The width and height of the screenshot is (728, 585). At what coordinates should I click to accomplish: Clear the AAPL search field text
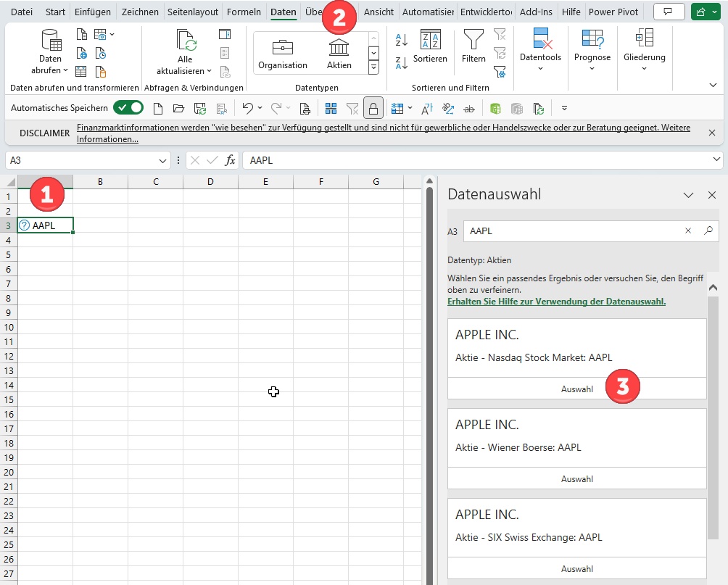(688, 231)
